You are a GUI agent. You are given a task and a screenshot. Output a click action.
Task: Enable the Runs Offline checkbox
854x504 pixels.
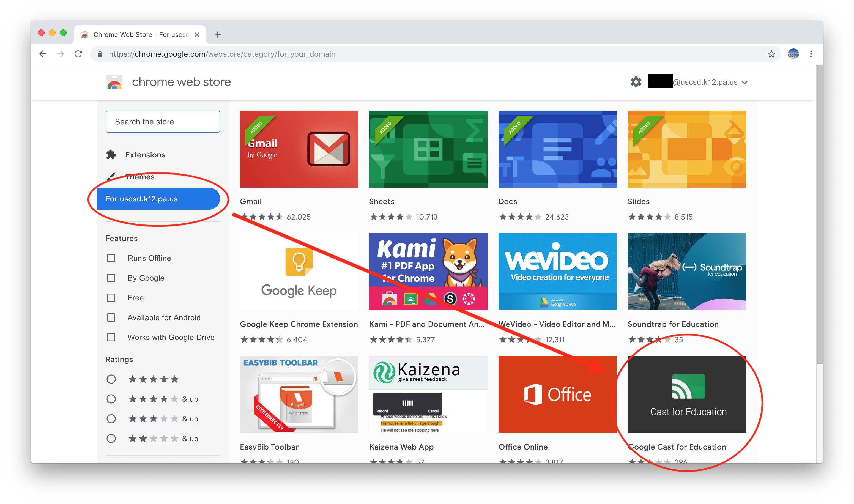tap(111, 258)
